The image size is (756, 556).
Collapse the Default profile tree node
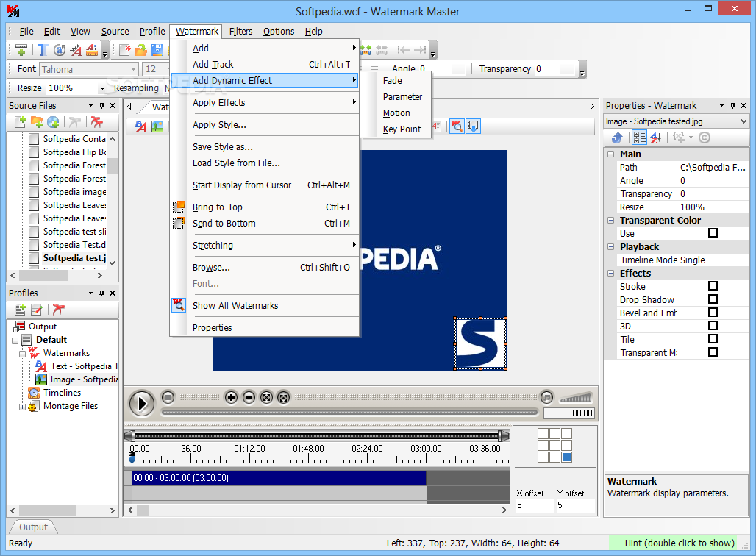coord(15,341)
